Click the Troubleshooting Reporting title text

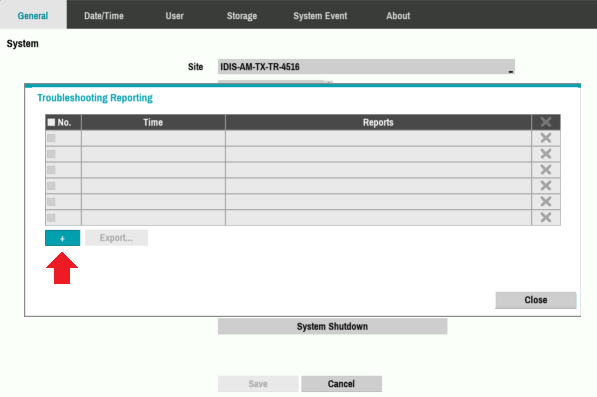[95, 98]
